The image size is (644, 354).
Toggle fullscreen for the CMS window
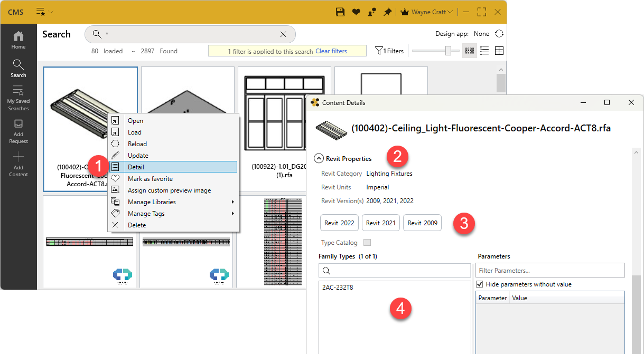pyautogui.click(x=481, y=12)
